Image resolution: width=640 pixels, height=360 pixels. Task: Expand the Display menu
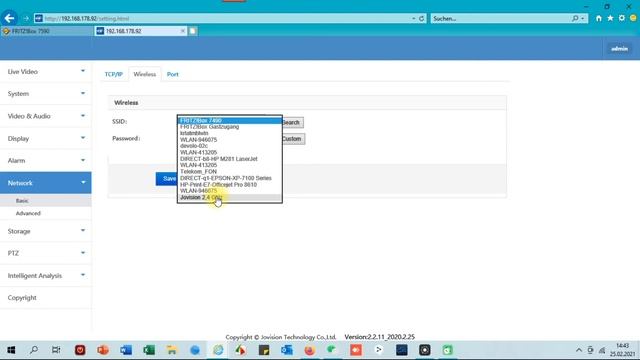point(46,138)
